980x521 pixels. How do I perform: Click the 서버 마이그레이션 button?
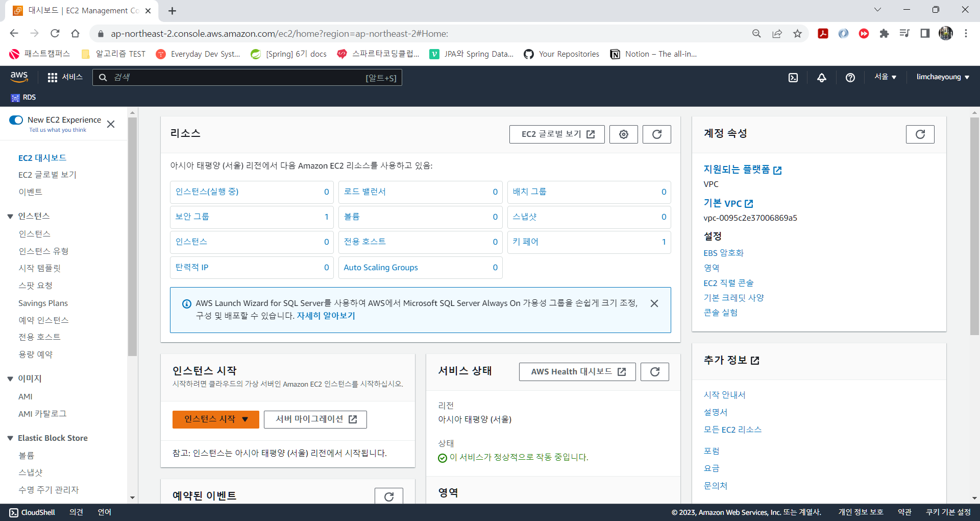315,419
